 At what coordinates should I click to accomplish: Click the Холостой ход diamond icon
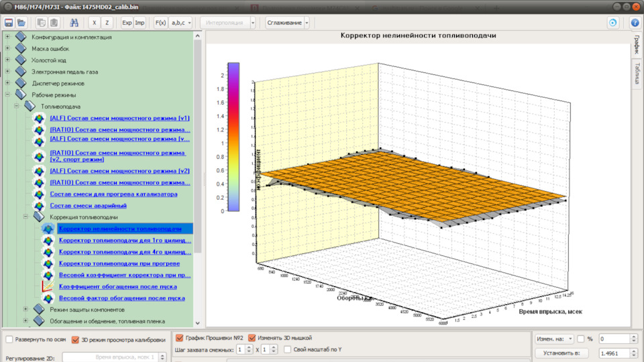[21, 60]
